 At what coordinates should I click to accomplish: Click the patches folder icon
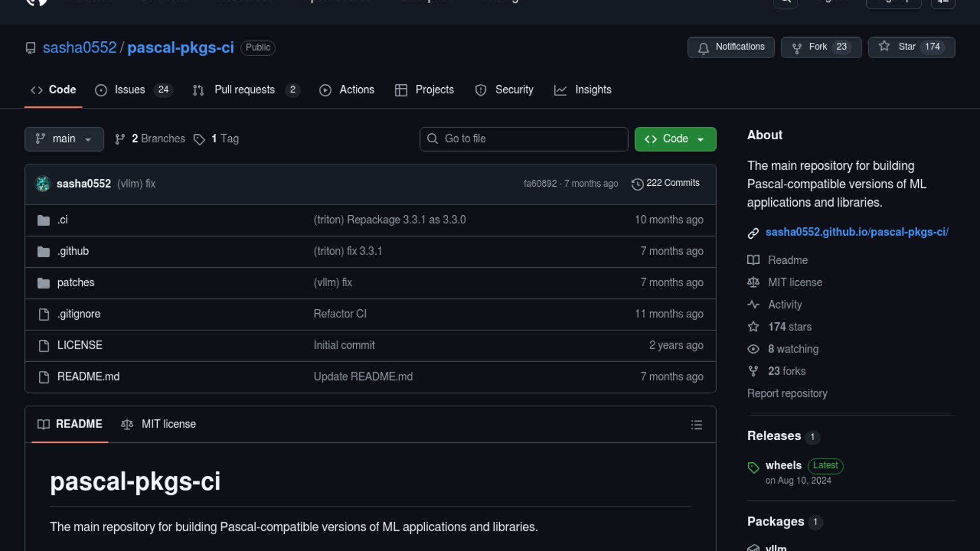44,283
